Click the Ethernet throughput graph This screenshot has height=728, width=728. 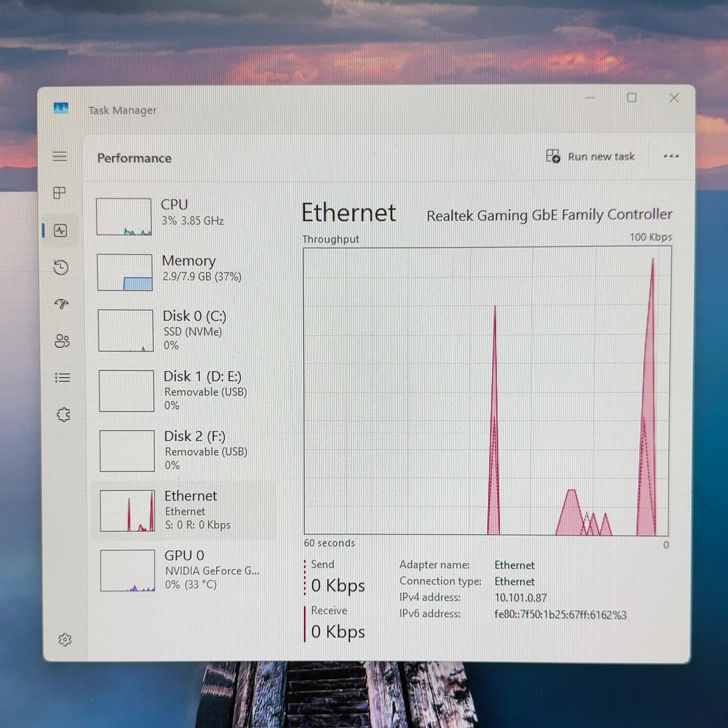(x=487, y=391)
